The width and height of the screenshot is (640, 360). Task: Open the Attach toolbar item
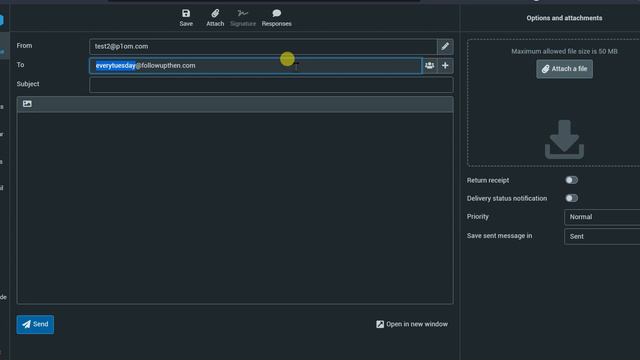point(215,18)
